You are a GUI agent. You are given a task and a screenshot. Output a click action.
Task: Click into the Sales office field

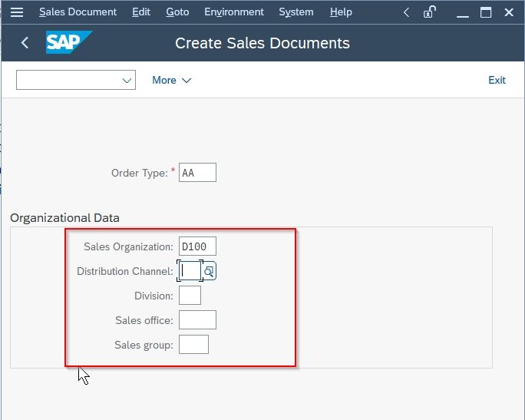pyautogui.click(x=197, y=320)
